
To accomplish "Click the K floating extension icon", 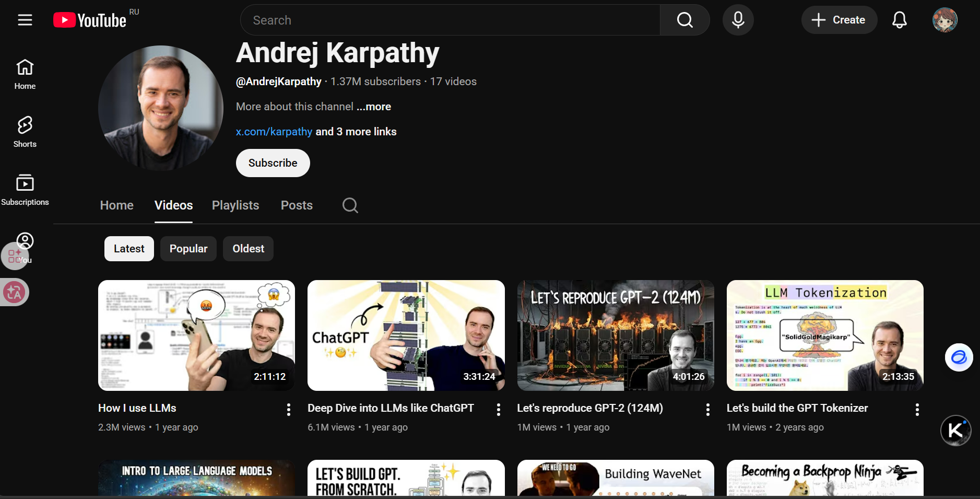I will tap(955, 431).
